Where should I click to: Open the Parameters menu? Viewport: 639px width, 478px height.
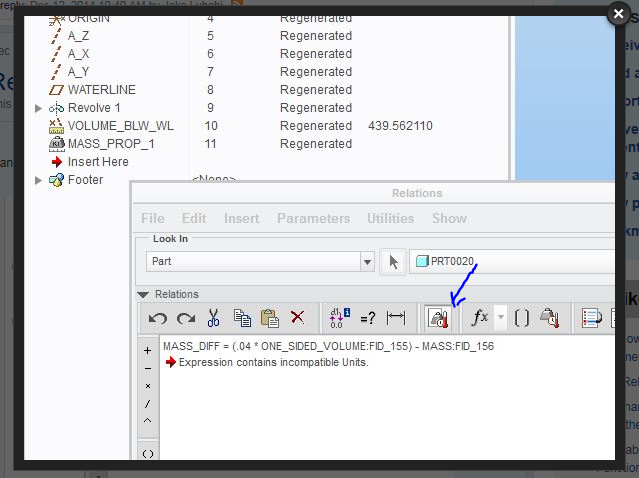tap(313, 218)
